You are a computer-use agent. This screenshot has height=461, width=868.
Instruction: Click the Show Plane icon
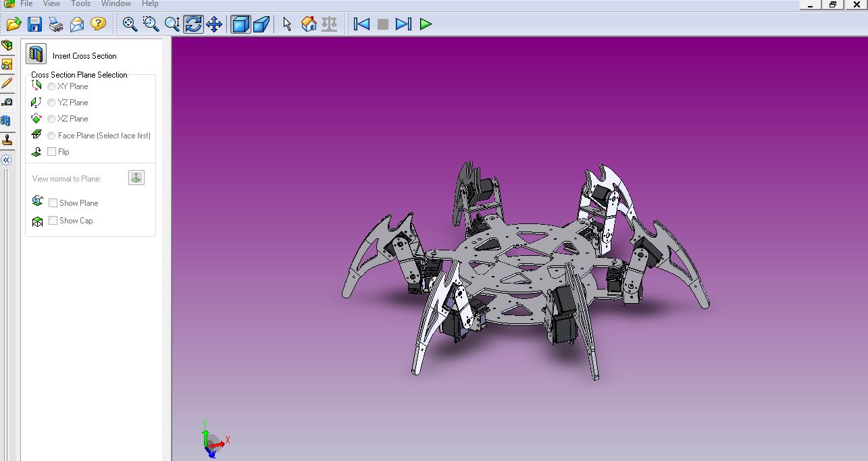point(38,202)
